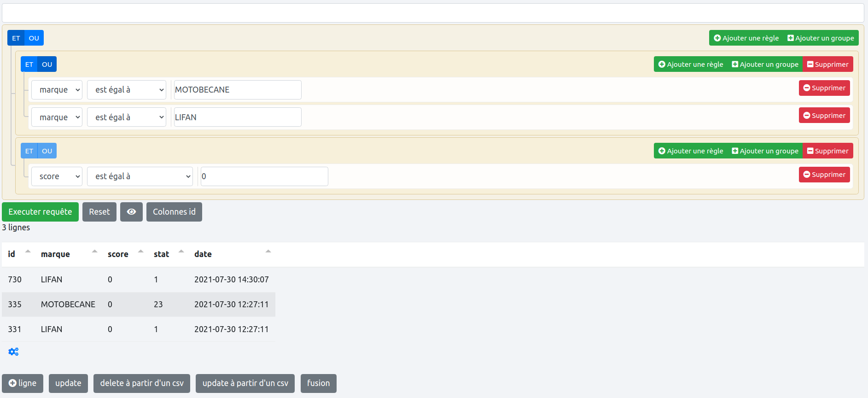868x398 pixels.
Task: Delete the MOTOBECANE rule with Supprimer
Action: tap(824, 88)
